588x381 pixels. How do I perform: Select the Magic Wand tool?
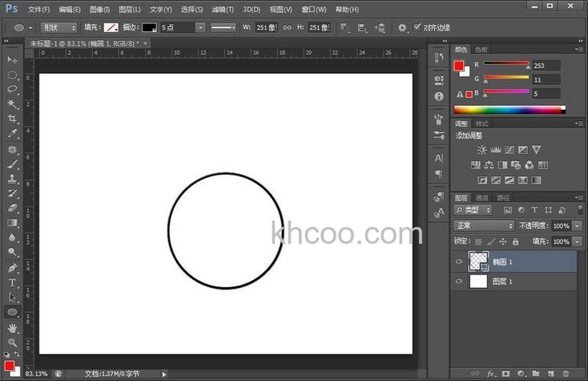[12, 104]
